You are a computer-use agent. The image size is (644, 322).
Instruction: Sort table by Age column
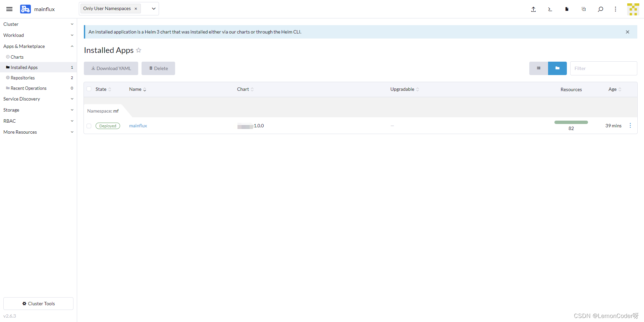tap(615, 89)
